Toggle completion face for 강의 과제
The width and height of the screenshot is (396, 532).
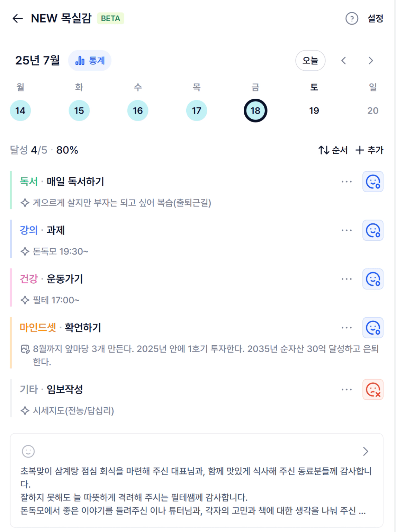[x=373, y=230]
